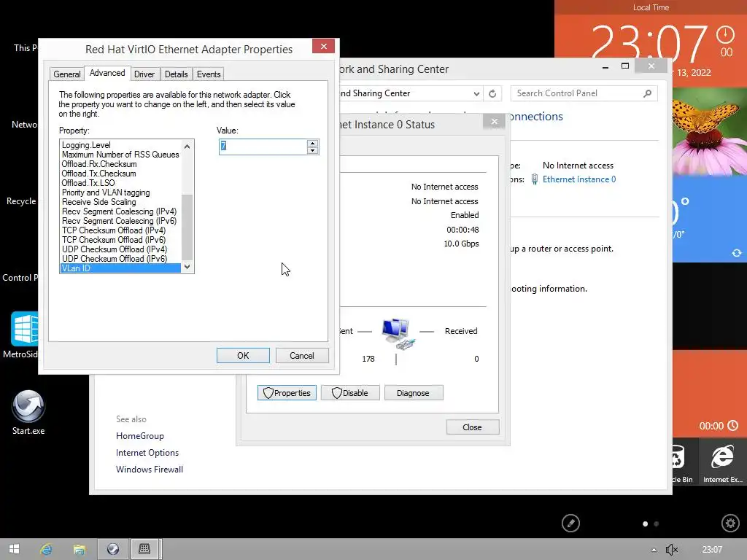Click the search magnifier in Control Panel
This screenshot has height=560, width=747.
tap(647, 93)
